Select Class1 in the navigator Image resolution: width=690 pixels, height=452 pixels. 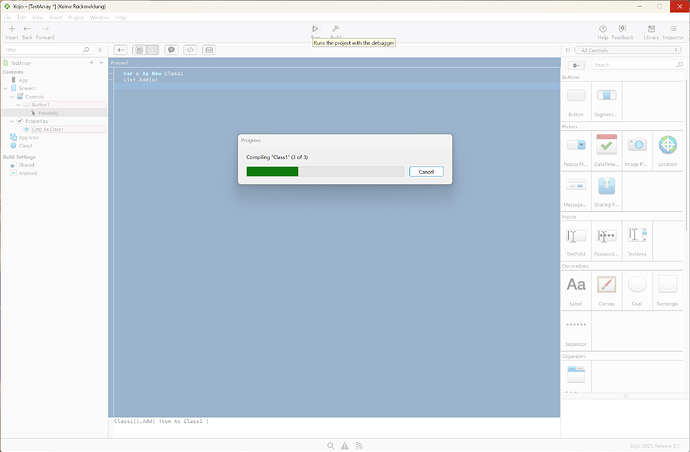coord(26,145)
